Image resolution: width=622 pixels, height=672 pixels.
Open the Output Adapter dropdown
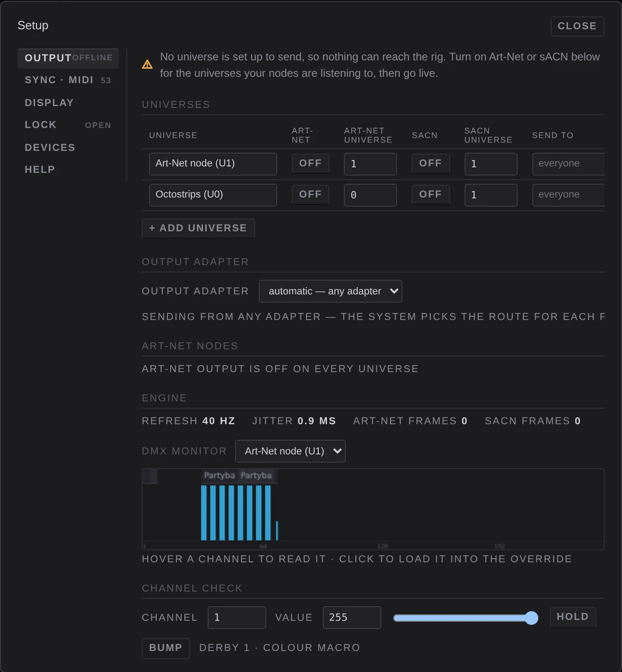click(x=331, y=291)
